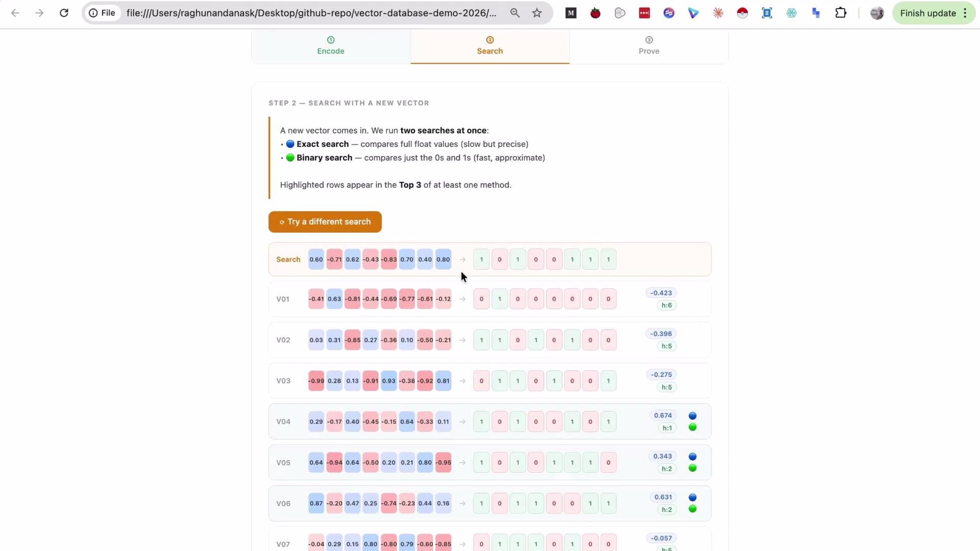980x551 pixels.
Task: Click Try a different search button
Action: click(x=325, y=222)
